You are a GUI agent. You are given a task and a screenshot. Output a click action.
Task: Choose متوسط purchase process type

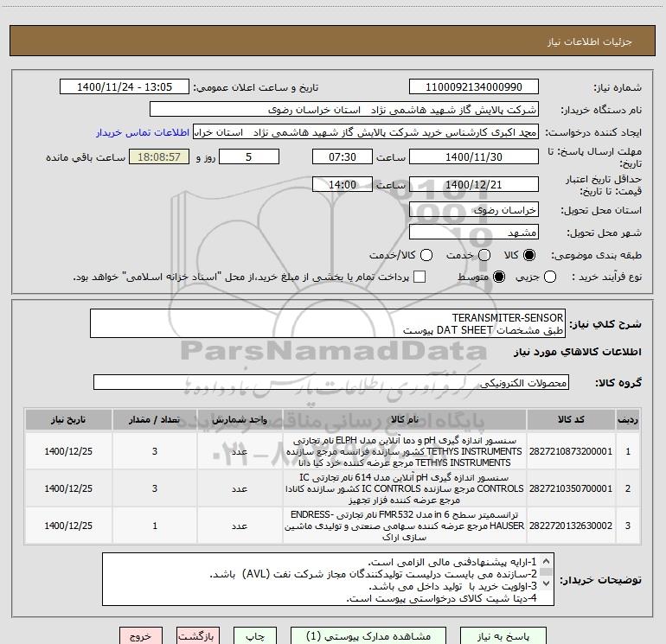(x=499, y=277)
